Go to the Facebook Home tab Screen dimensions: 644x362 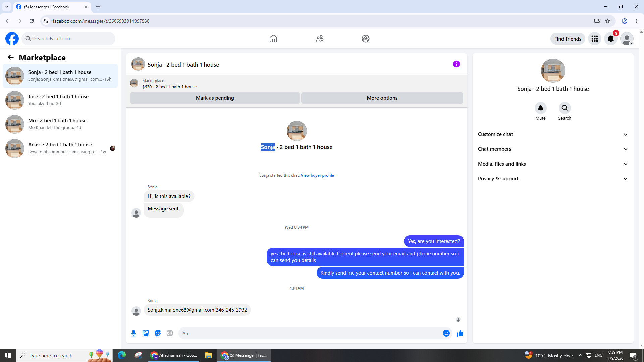point(273,39)
